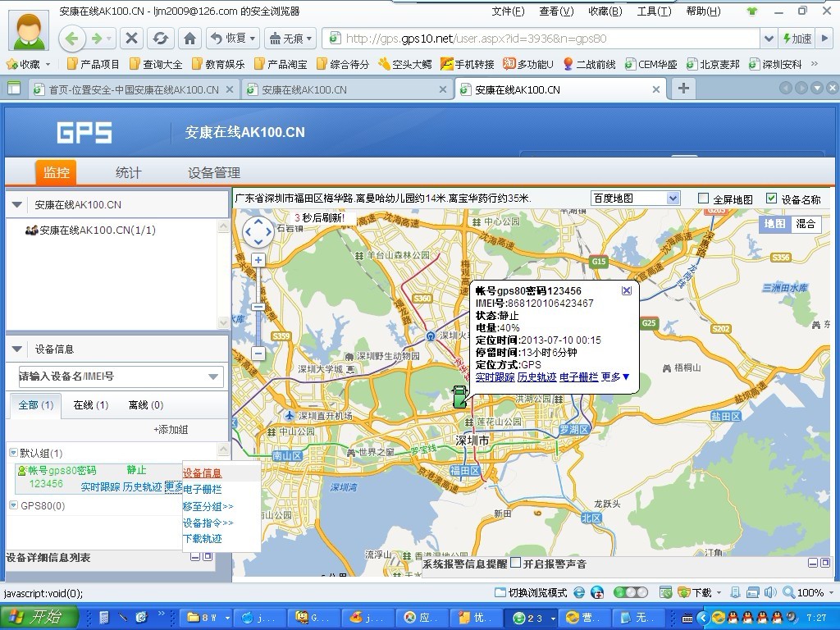Open a new browser tab with plus
This screenshot has width=840, height=630.
682,89
